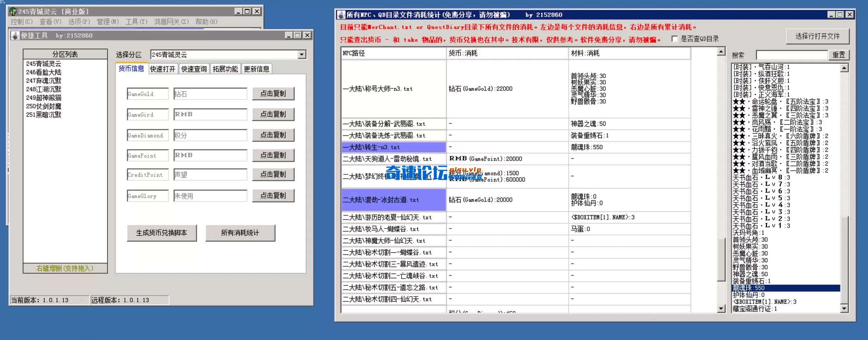Switch to the 快速打开 tab
The width and height of the screenshot is (868, 340).
click(163, 69)
